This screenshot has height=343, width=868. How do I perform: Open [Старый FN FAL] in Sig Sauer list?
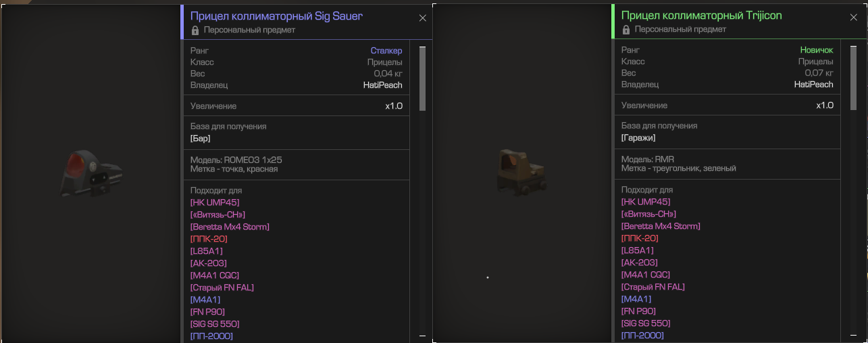[x=222, y=288]
